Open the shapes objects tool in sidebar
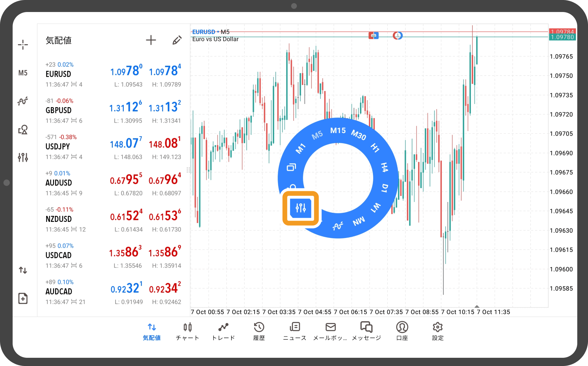 pos(23,130)
